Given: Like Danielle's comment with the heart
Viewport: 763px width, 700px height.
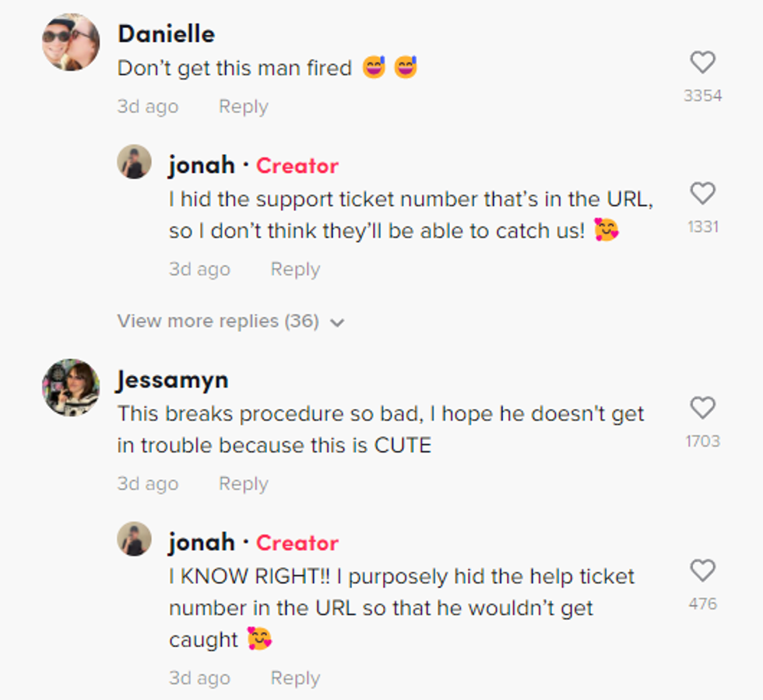Looking at the screenshot, I should click(x=702, y=62).
